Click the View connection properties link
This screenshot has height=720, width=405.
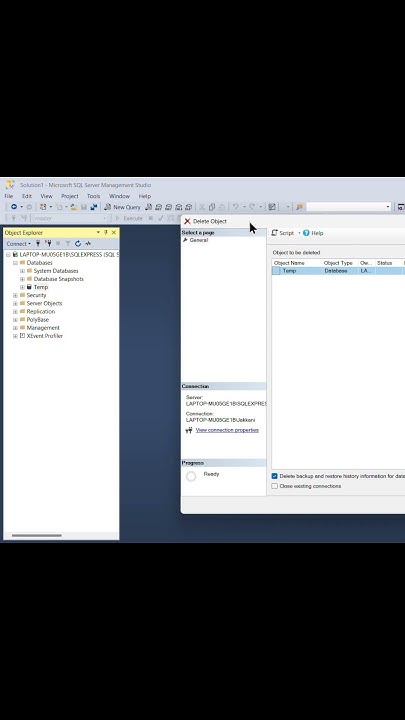(x=227, y=430)
